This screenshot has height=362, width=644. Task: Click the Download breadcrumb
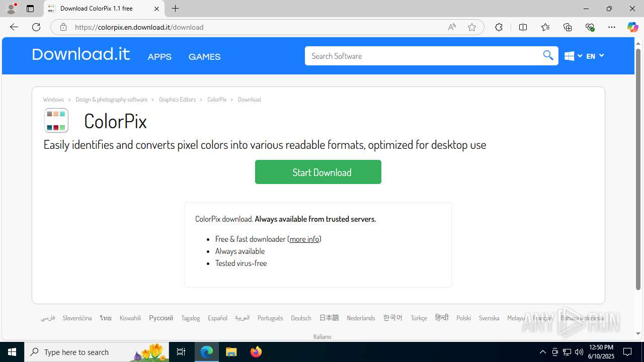[249, 100]
